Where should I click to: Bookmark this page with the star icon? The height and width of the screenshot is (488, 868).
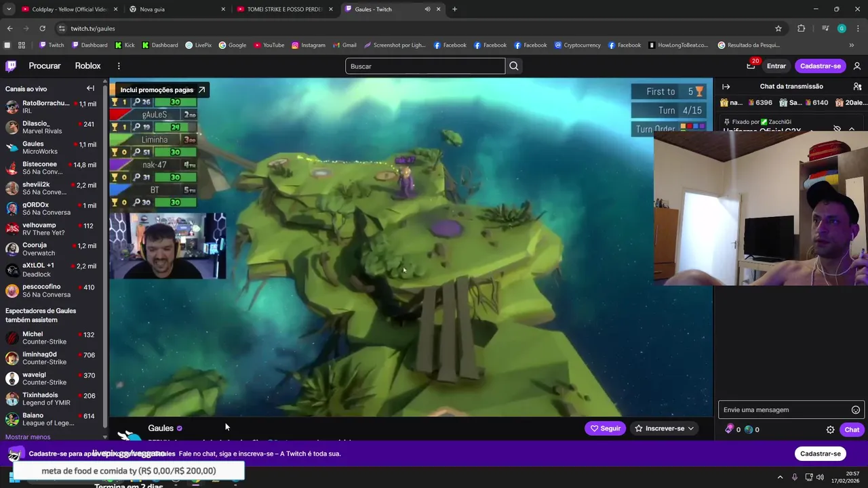(778, 28)
